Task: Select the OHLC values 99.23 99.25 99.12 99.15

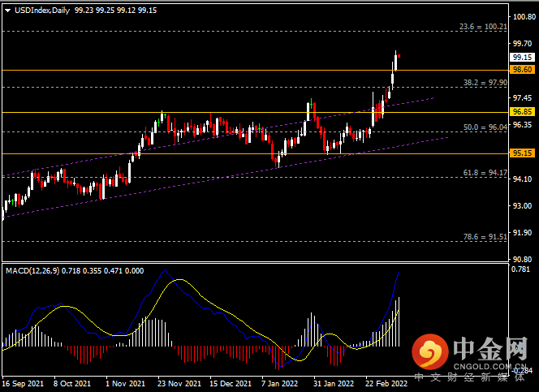Action: [x=116, y=11]
